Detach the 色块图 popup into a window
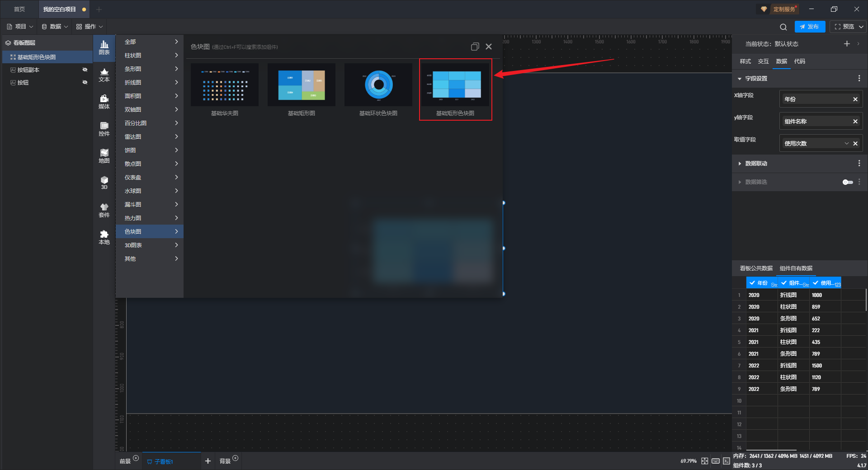This screenshot has width=868, height=470. (x=475, y=47)
